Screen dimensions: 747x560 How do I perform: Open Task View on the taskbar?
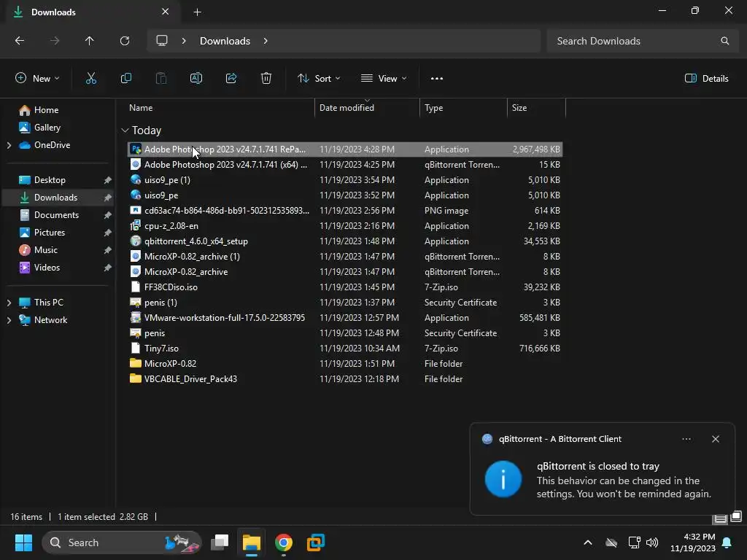pos(220,542)
